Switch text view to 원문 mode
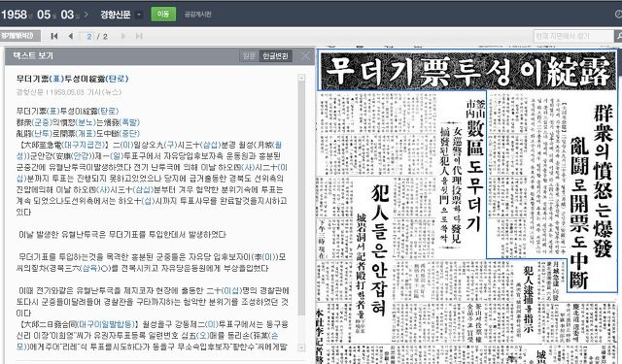 249,56
